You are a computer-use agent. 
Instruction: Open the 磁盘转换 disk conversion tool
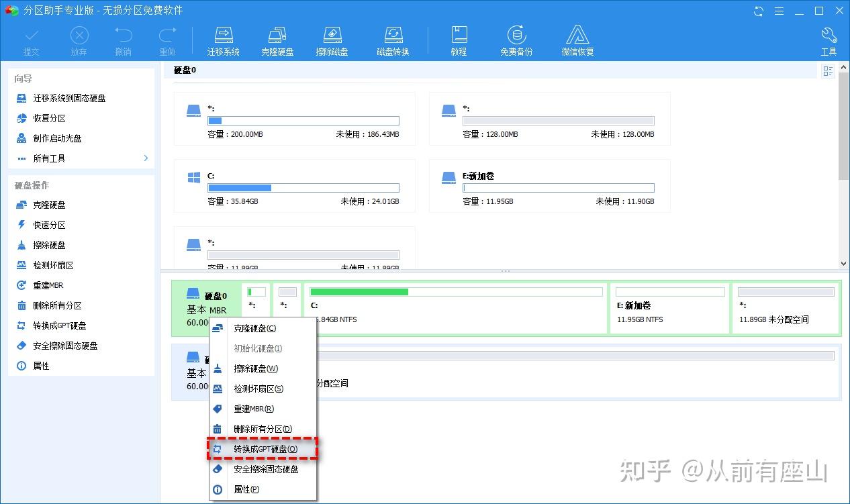coord(393,39)
